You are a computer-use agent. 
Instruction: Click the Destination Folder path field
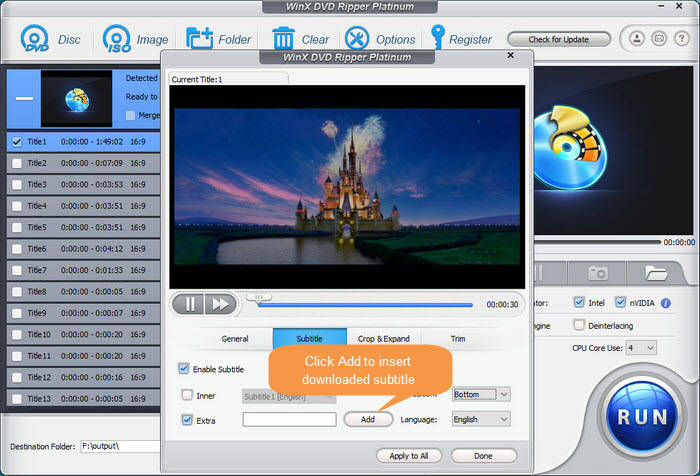pos(121,446)
